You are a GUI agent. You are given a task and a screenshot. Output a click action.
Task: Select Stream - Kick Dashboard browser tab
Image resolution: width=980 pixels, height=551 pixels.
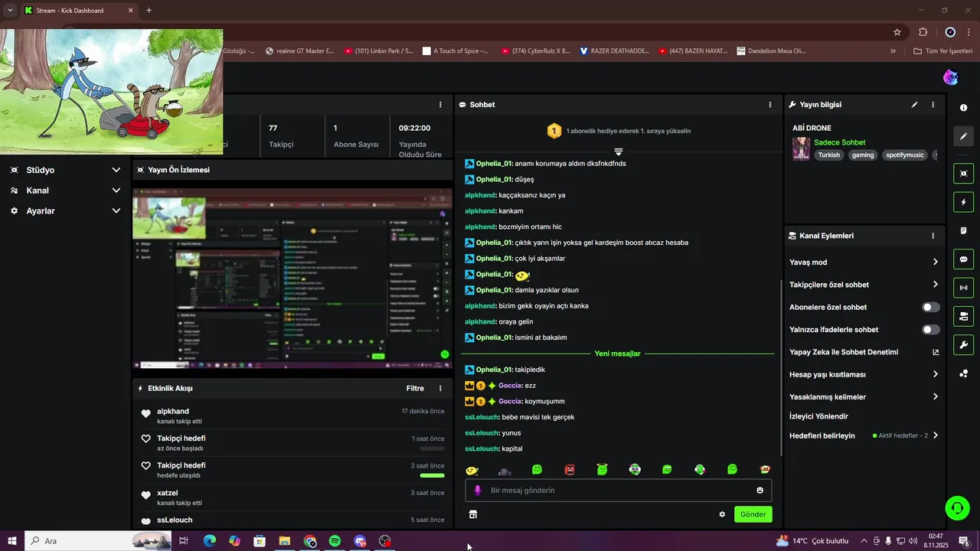[x=79, y=11]
